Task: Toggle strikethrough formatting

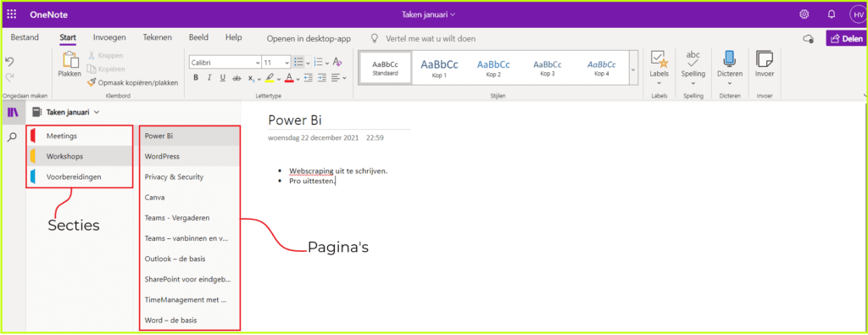Action: (x=237, y=78)
